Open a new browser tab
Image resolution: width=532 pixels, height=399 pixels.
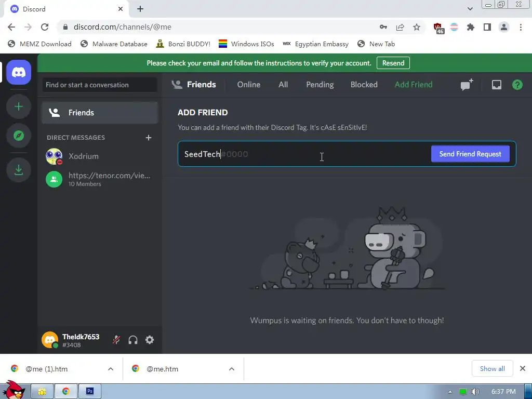click(140, 9)
